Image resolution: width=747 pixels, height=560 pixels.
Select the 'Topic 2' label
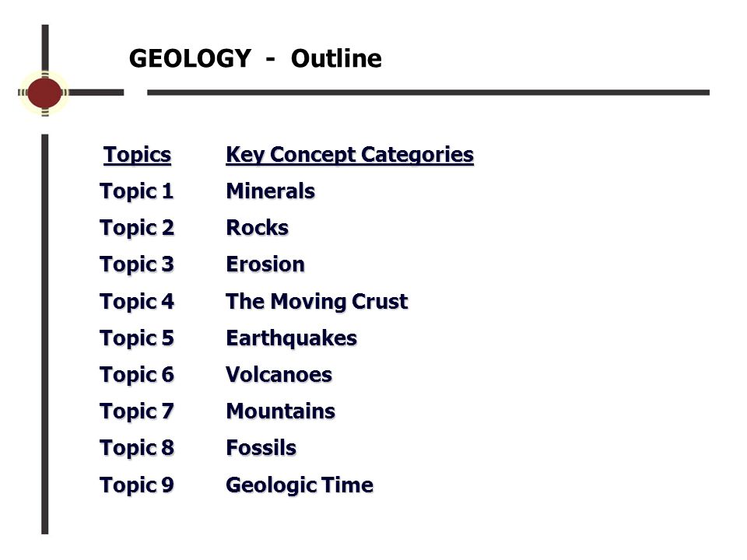(x=137, y=229)
